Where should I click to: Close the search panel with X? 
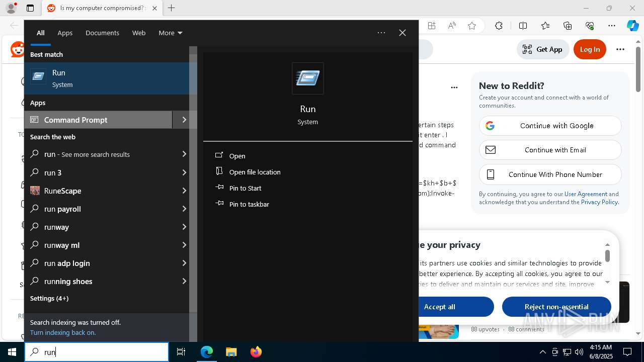[x=403, y=33]
